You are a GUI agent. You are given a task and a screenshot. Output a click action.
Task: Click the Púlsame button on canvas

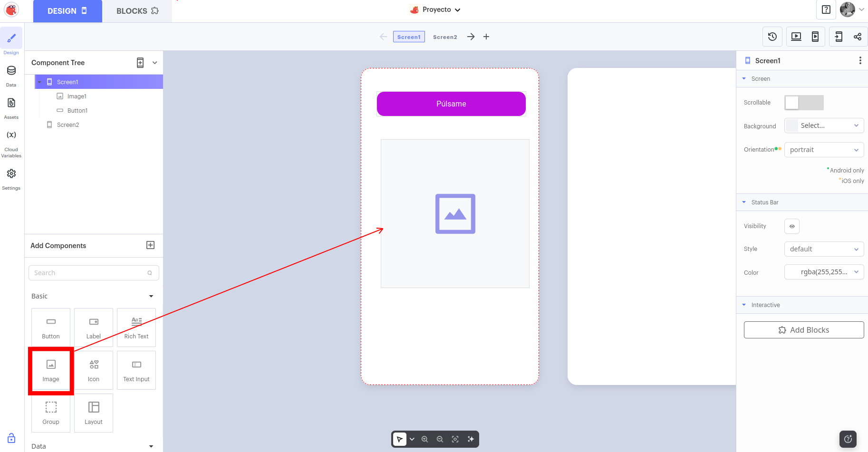(x=451, y=104)
